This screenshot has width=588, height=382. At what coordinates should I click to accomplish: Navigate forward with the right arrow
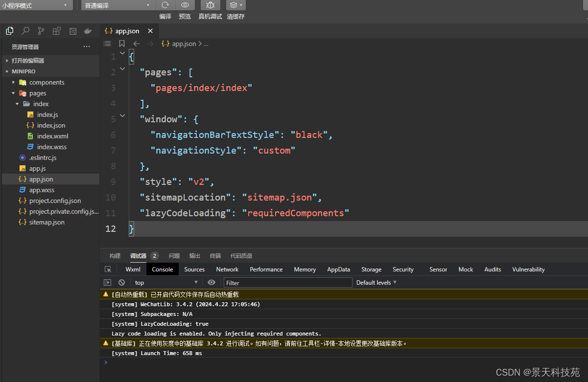click(x=150, y=44)
